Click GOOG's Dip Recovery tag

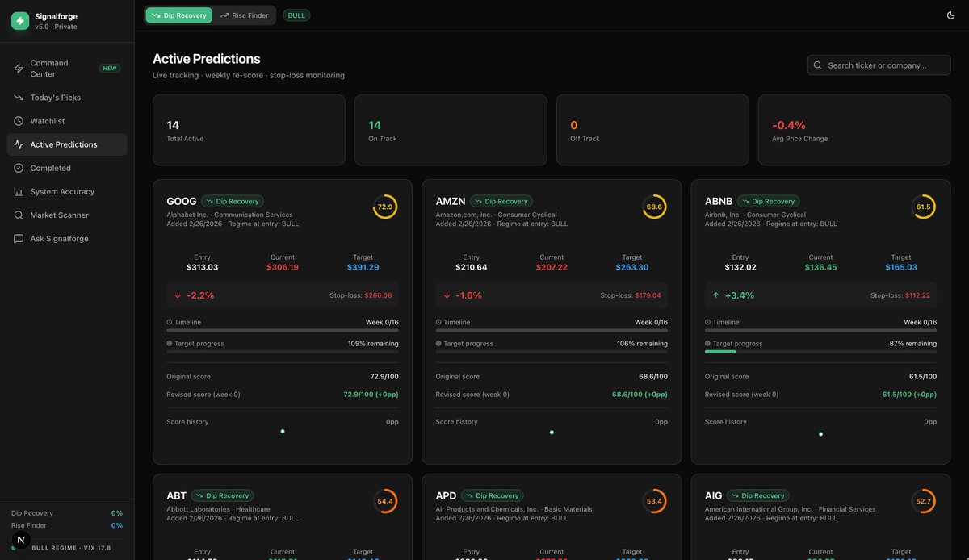pyautogui.click(x=233, y=201)
